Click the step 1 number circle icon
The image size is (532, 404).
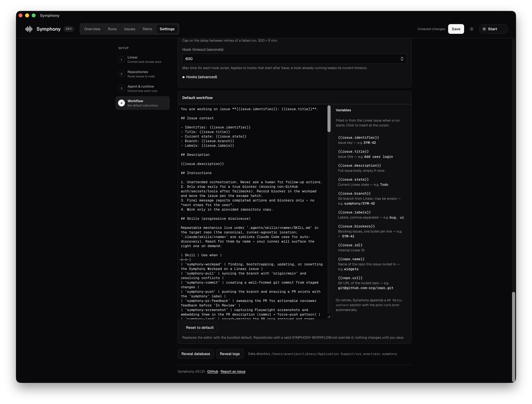122,59
